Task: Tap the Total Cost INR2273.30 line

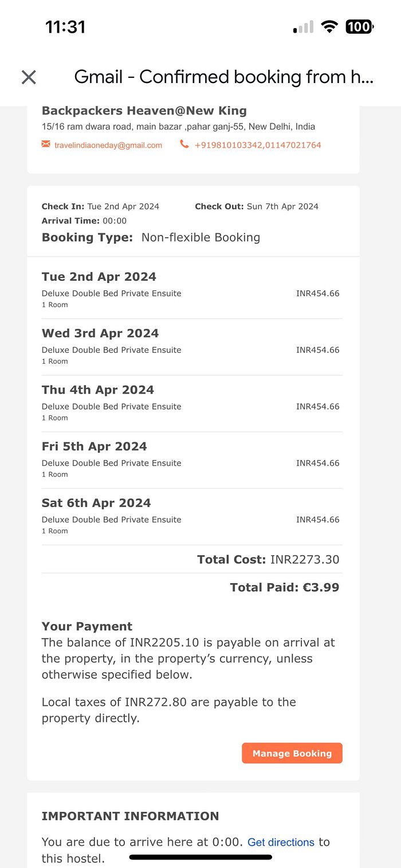Action: 268,559
